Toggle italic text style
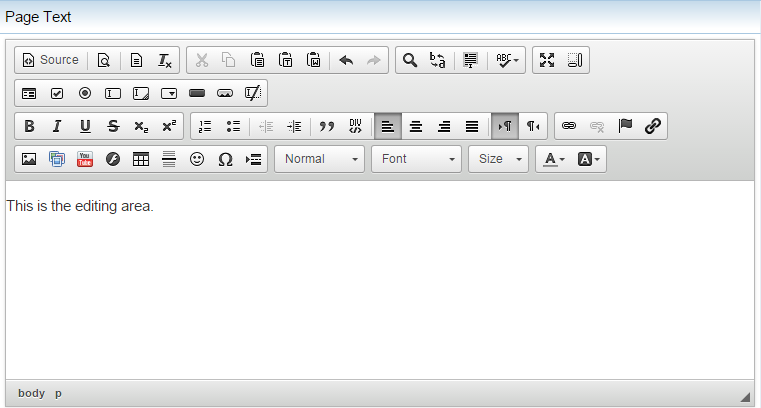The image size is (761, 408). 57,126
